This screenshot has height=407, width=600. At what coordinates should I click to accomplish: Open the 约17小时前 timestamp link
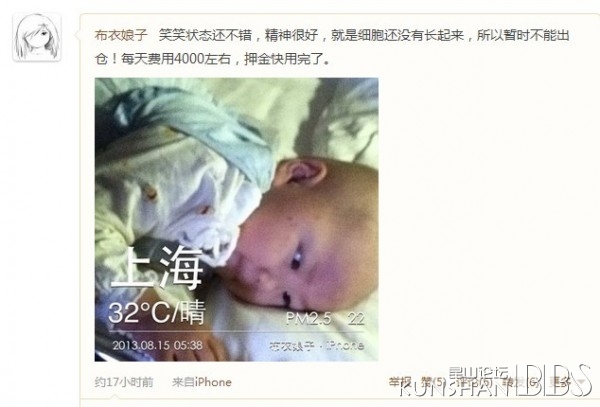point(124,382)
